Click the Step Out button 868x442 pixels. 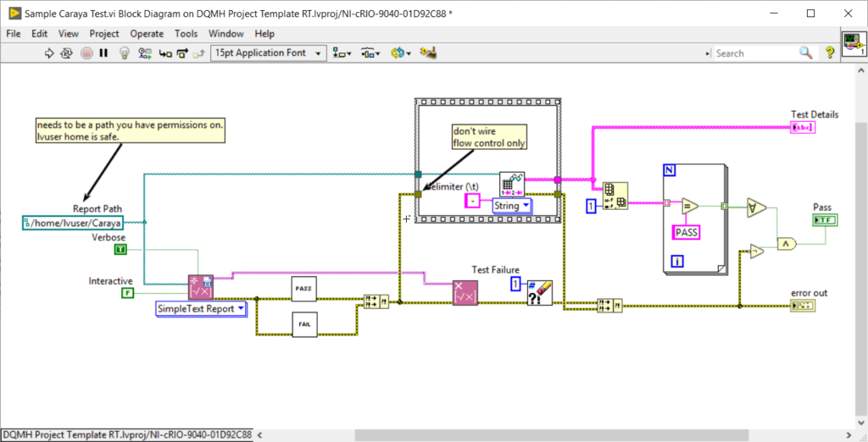click(x=199, y=53)
